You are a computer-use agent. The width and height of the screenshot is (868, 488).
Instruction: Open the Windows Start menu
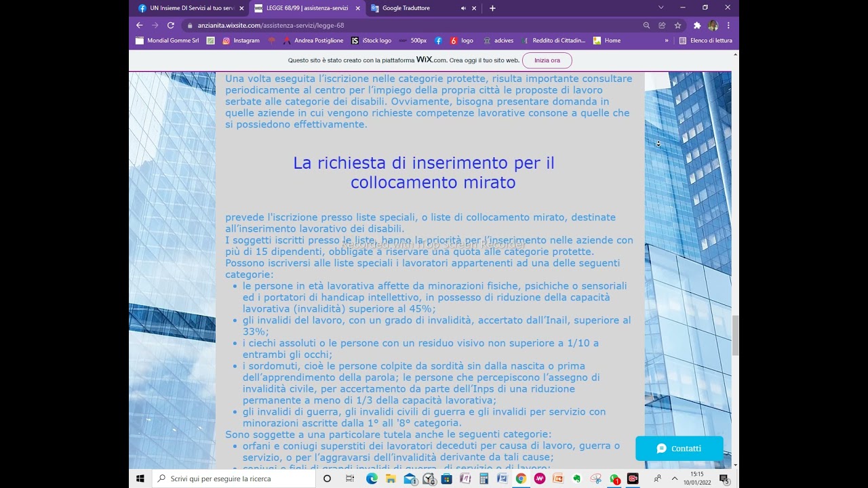pyautogui.click(x=140, y=479)
